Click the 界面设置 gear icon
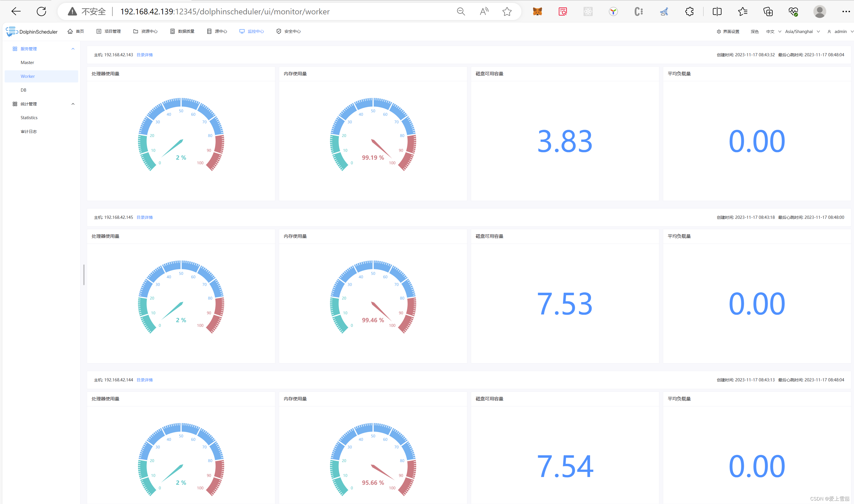 coord(719,32)
